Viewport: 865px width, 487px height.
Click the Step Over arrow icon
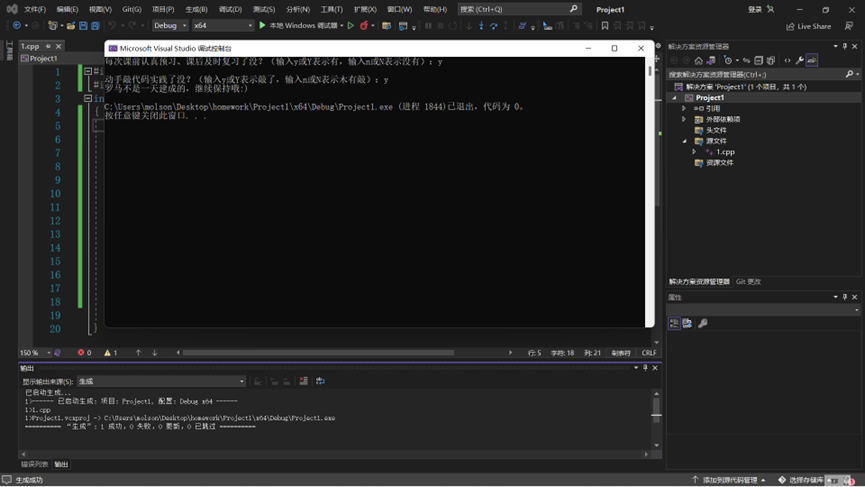tap(493, 26)
